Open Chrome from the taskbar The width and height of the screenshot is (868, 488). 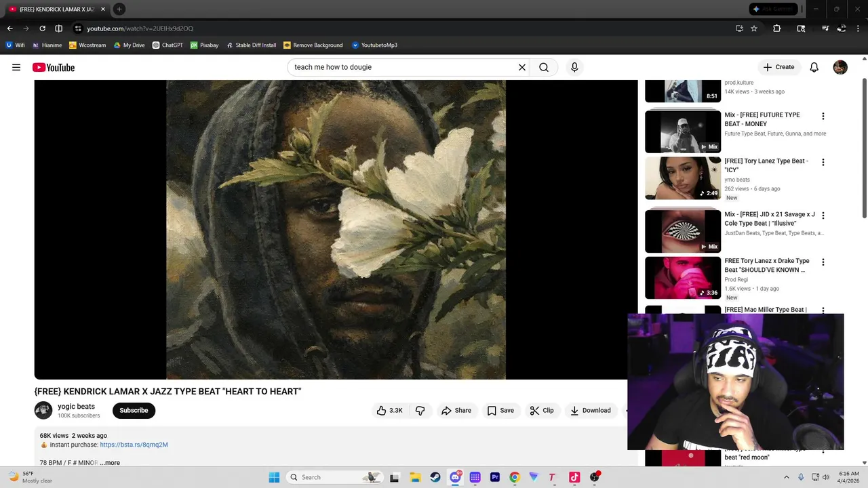coord(515,477)
